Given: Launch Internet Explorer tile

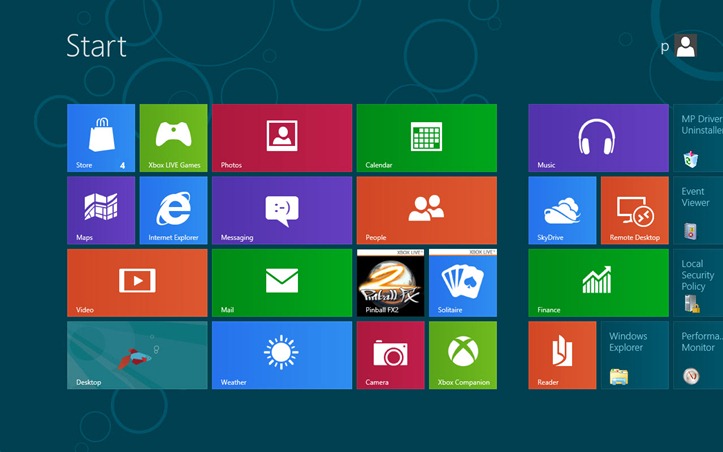Looking at the screenshot, I should click(x=173, y=210).
